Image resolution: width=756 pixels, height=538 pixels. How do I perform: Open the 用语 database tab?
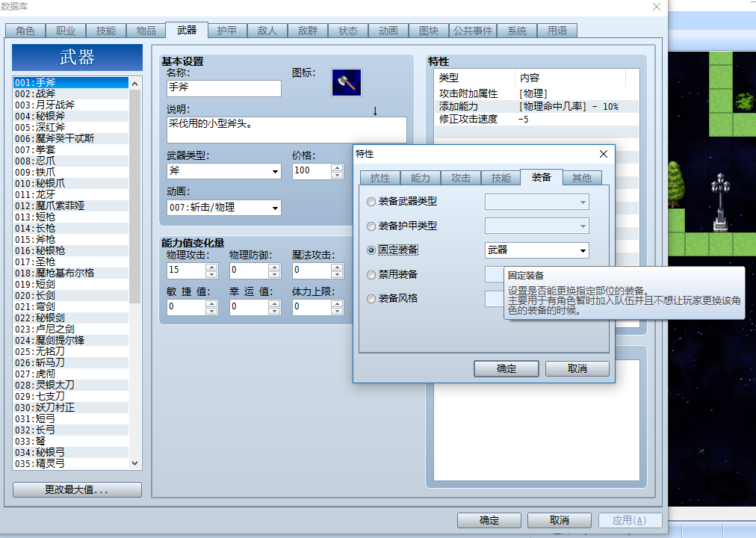pos(557,31)
